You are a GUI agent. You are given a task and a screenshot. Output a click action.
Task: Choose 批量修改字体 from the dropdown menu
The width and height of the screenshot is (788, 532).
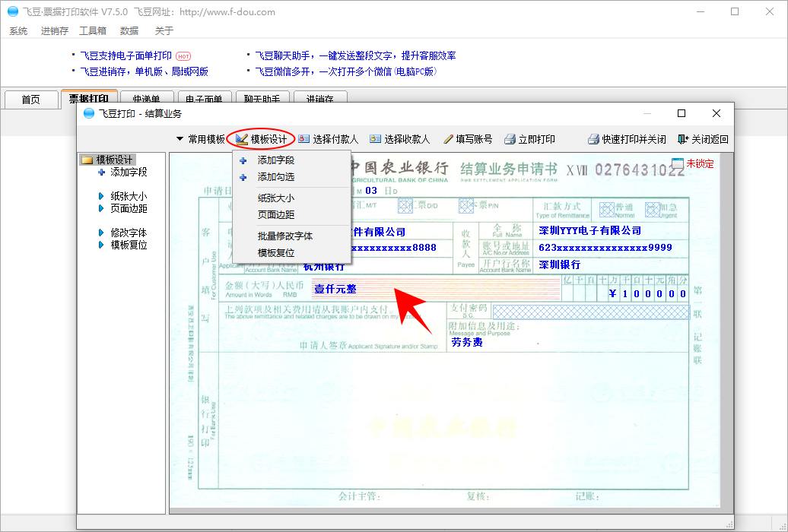click(x=291, y=236)
